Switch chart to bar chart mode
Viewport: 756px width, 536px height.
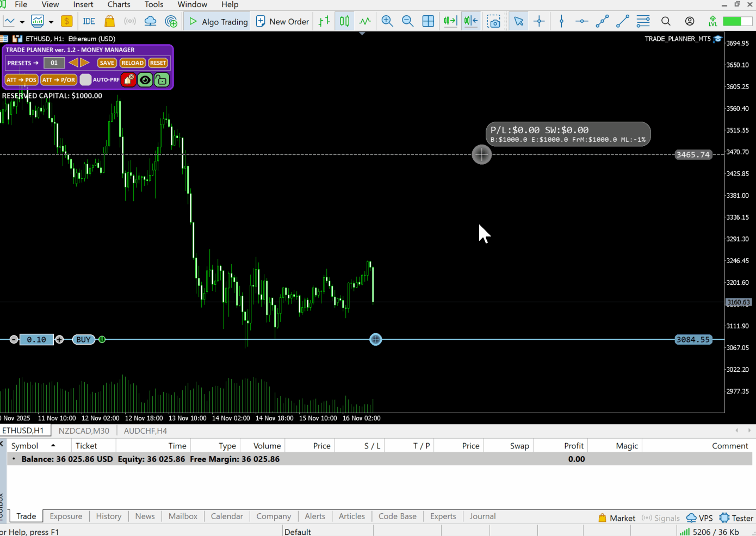(324, 21)
